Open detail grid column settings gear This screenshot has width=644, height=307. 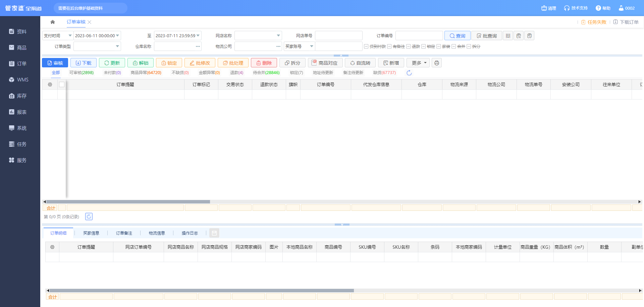point(52,247)
